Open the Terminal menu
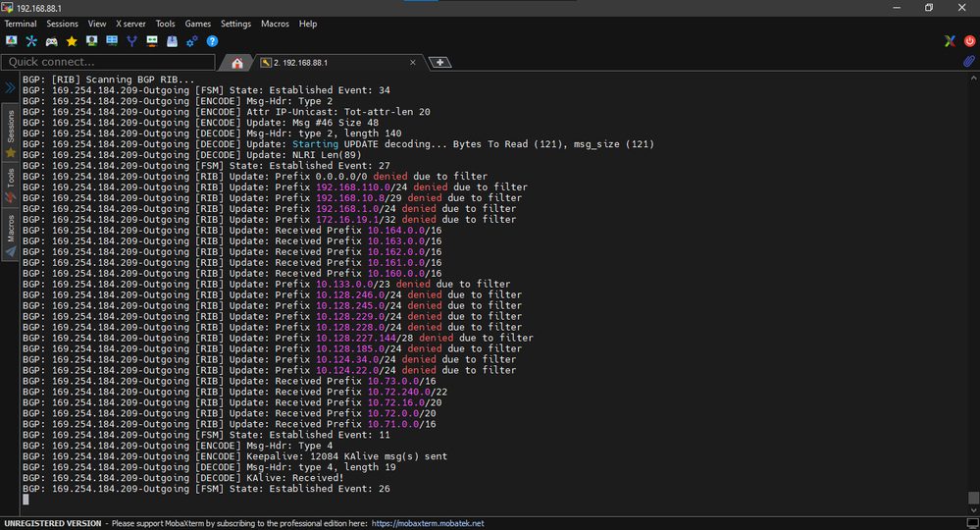Image resolution: width=980 pixels, height=530 pixels. tap(21, 24)
